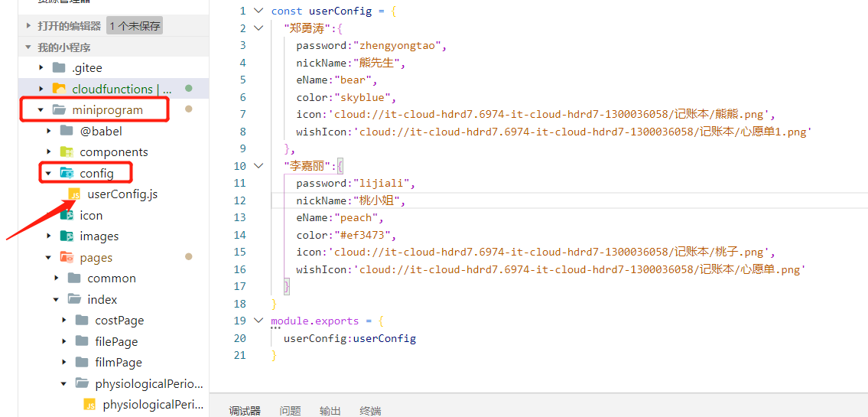868x417 pixels.
Task: Expand the filmPage folder arrow
Action: (63, 362)
